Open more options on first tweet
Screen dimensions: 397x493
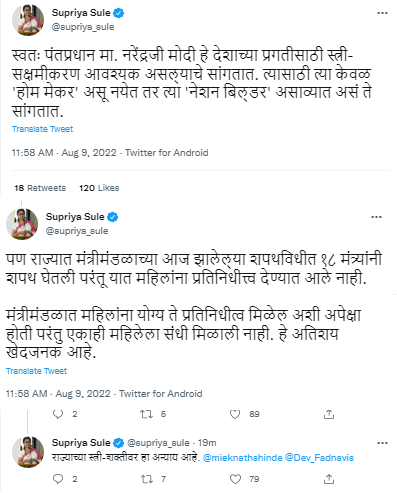tap(382, 13)
